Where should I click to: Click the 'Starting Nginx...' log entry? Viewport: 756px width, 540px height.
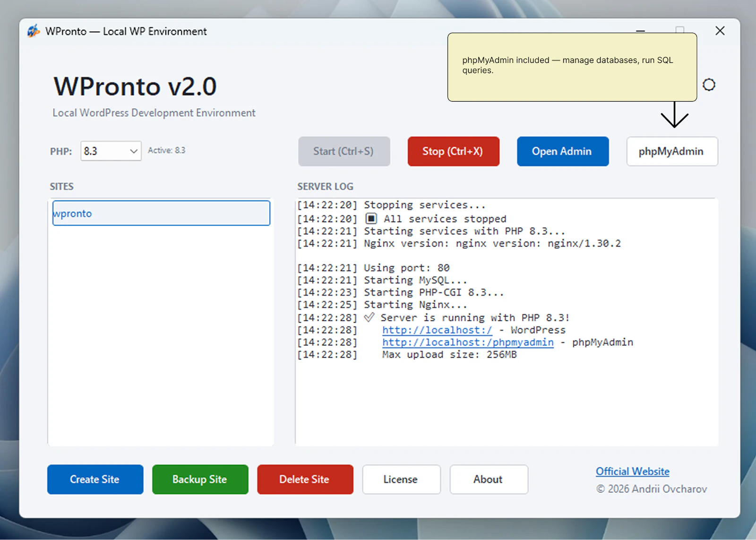coord(415,305)
